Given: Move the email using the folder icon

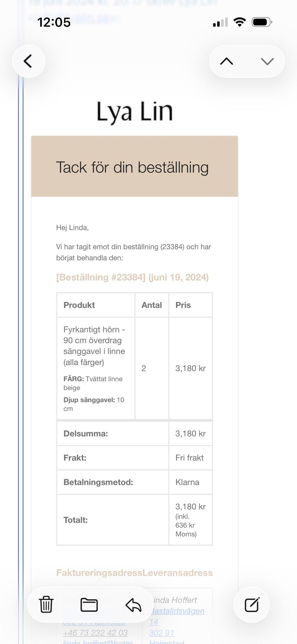Looking at the screenshot, I should pos(89,604).
